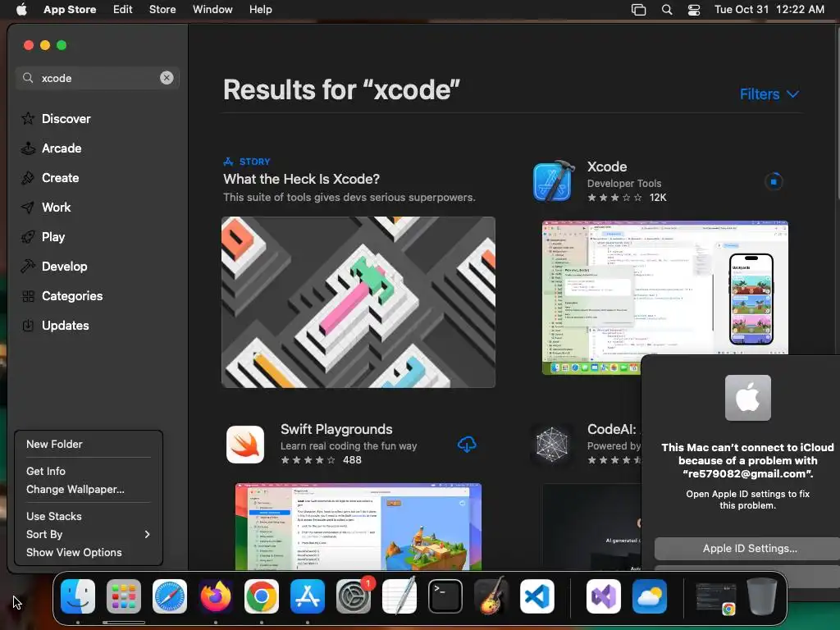Launch Terminal from the Dock
The image size is (840, 630).
[445, 596]
